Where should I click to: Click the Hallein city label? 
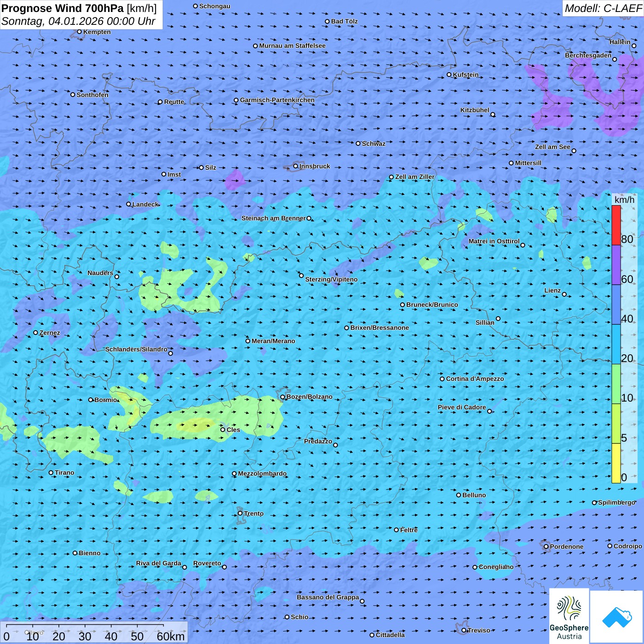620,42
